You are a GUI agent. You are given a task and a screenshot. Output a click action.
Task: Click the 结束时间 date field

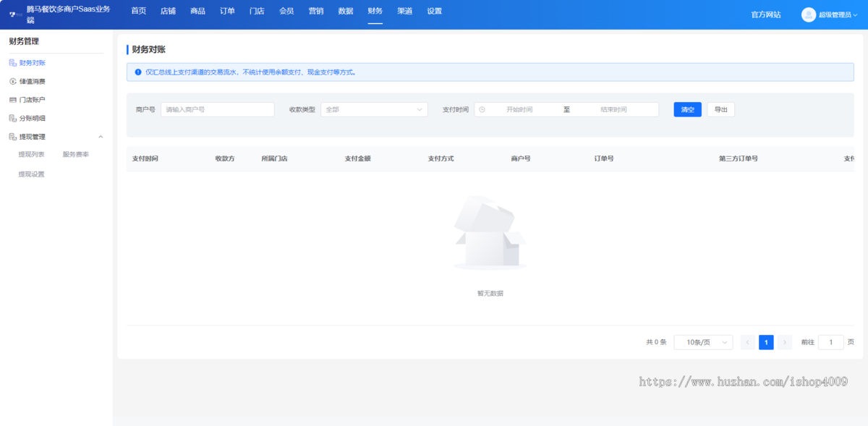[x=613, y=109]
